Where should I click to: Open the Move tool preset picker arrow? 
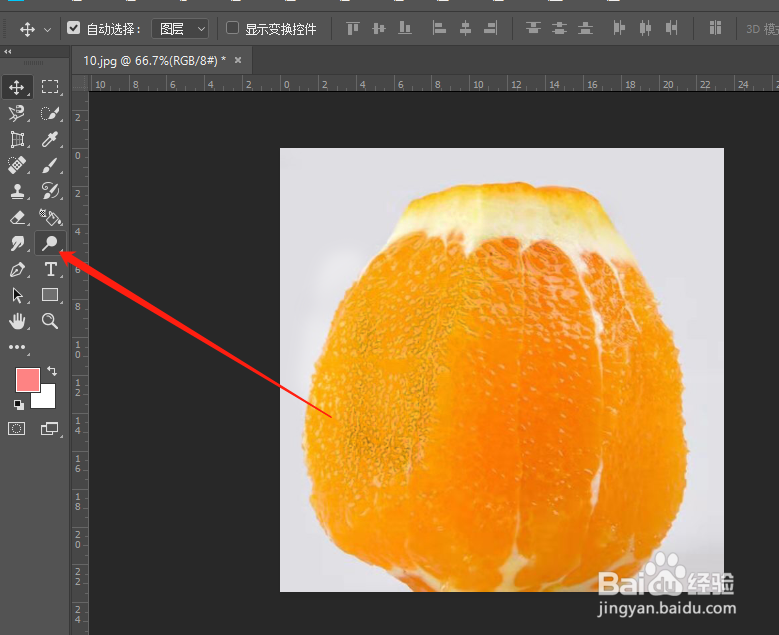(47, 30)
